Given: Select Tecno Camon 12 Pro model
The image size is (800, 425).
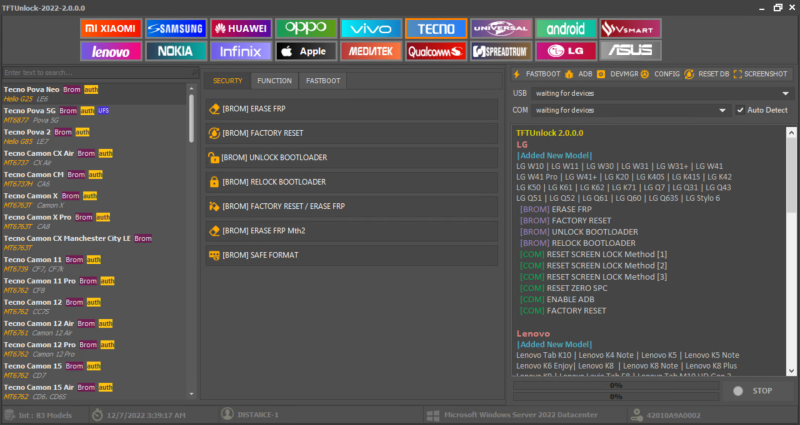Looking at the screenshot, I should point(95,349).
